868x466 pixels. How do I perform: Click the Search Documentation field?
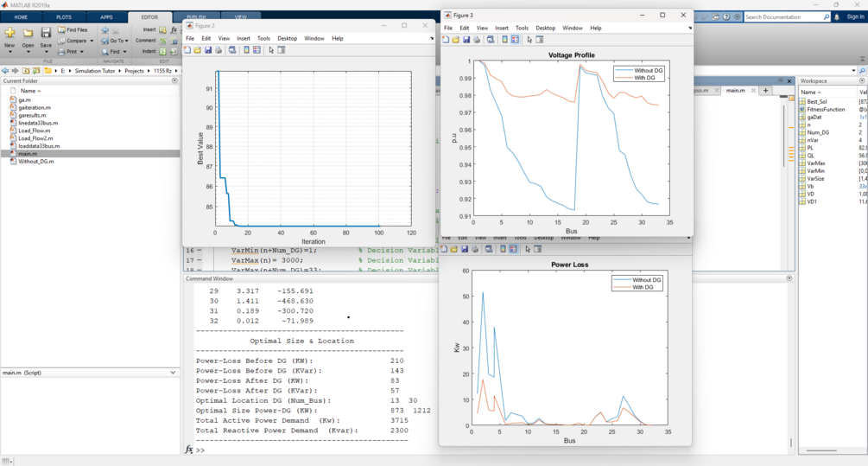[x=783, y=17]
